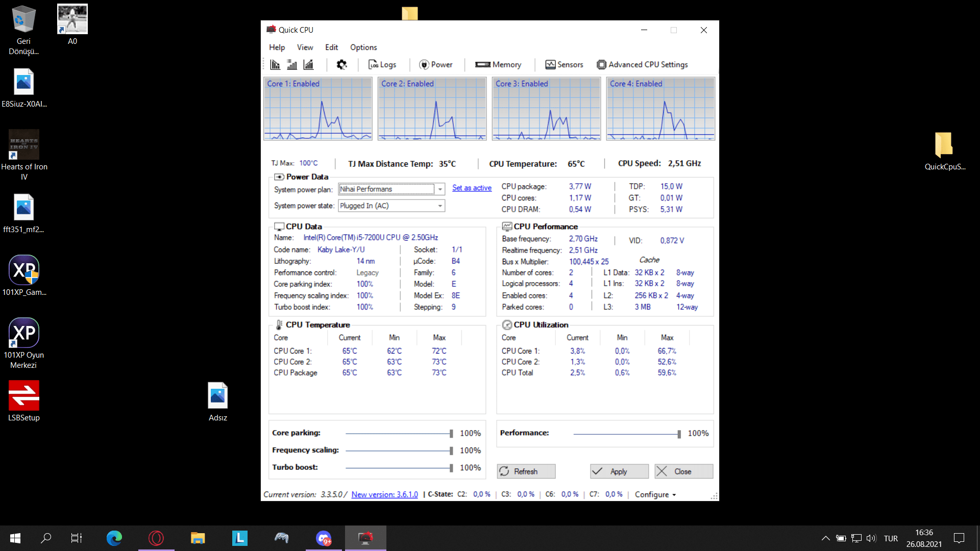980x551 pixels.
Task: Expand the System power state dropdown
Action: point(440,206)
